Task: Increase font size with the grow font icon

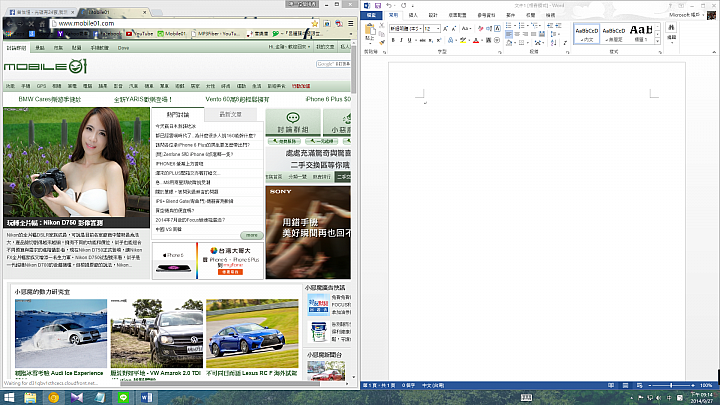Action: coord(445,28)
